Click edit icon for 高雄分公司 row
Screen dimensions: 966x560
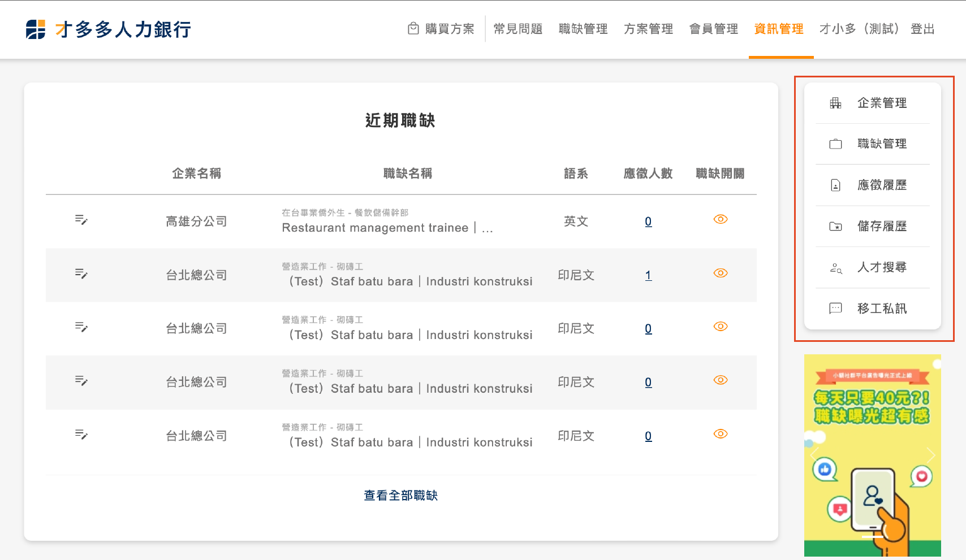pos(81,220)
